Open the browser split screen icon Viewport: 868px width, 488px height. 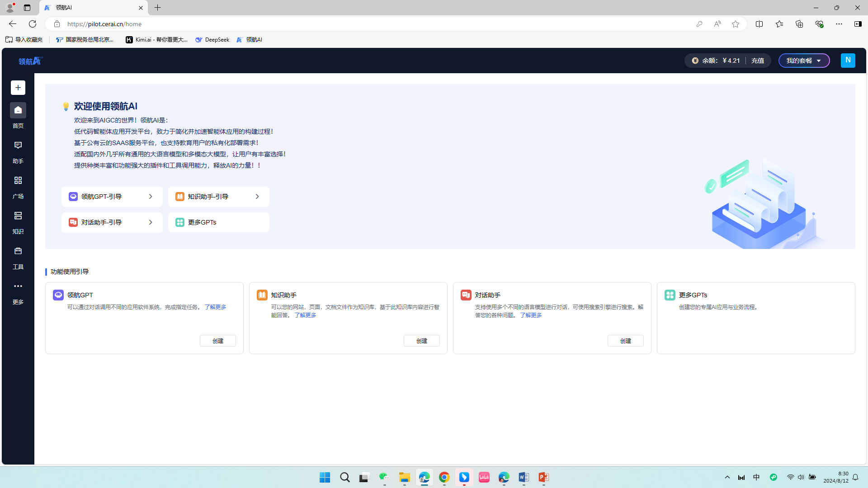tap(759, 24)
